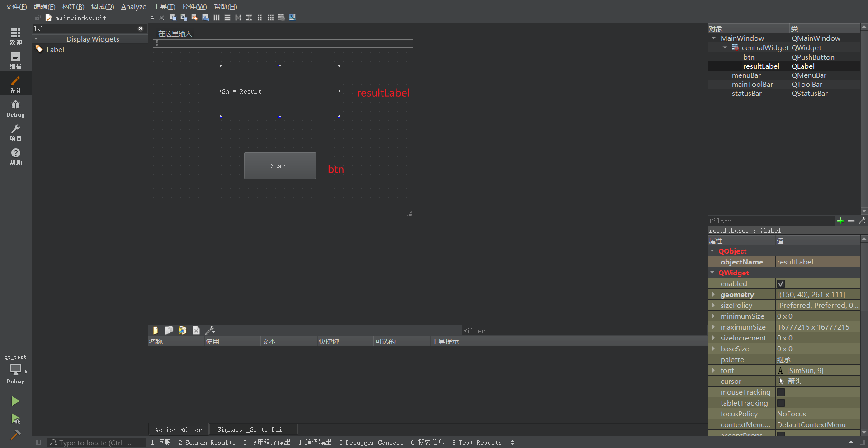Expand the geometry property

[x=713, y=294]
